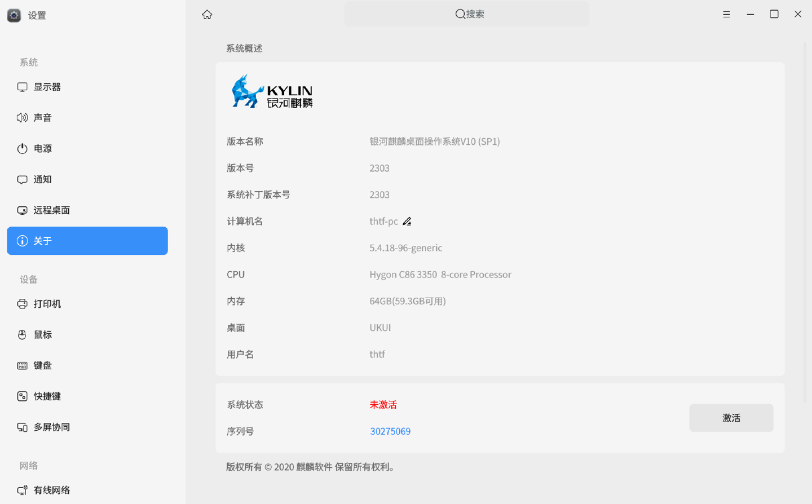Go to 鼠标 mouse settings
The image size is (812, 504).
(42, 335)
